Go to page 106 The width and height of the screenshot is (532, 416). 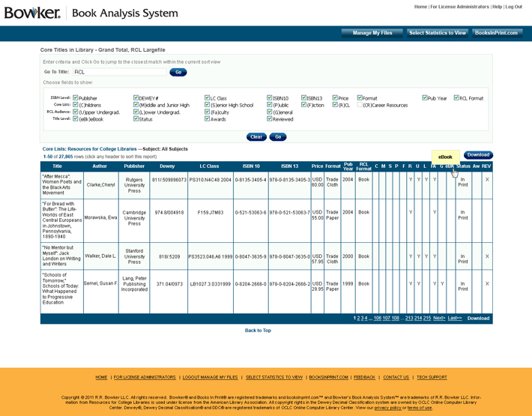(x=378, y=319)
